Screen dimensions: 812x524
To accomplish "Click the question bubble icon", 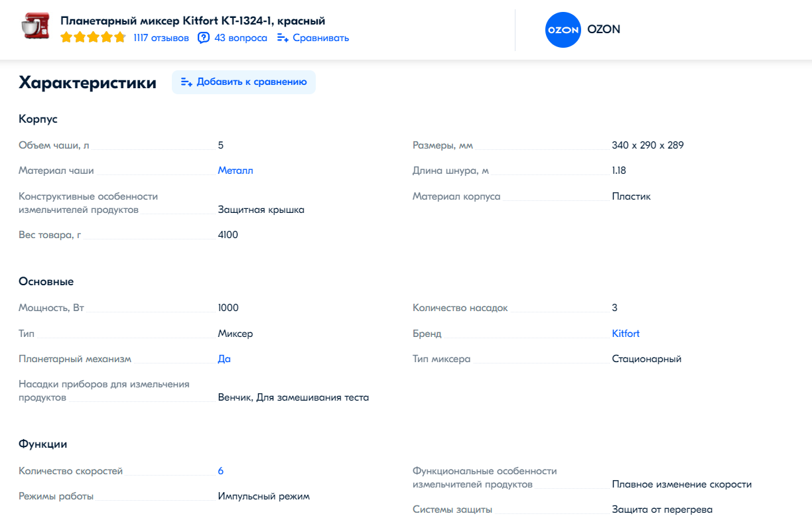I will point(204,38).
